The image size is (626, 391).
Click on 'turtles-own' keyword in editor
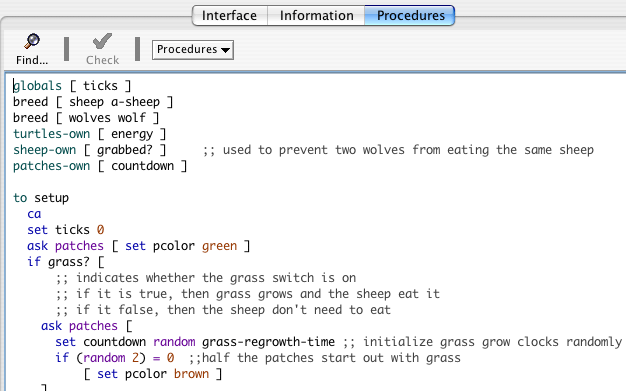tap(52, 134)
